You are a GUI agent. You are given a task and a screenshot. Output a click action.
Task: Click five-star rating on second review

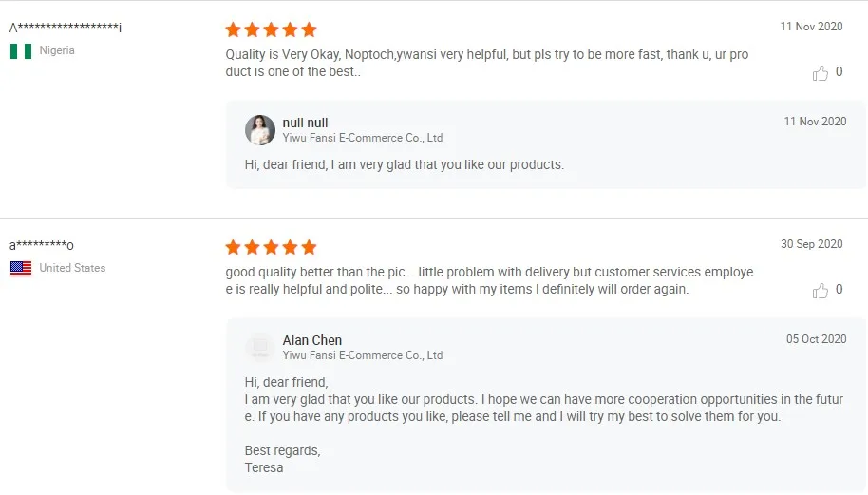coord(271,247)
